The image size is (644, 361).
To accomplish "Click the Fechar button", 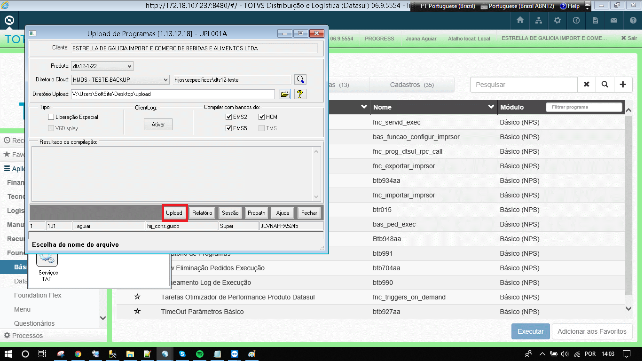I will (x=309, y=213).
